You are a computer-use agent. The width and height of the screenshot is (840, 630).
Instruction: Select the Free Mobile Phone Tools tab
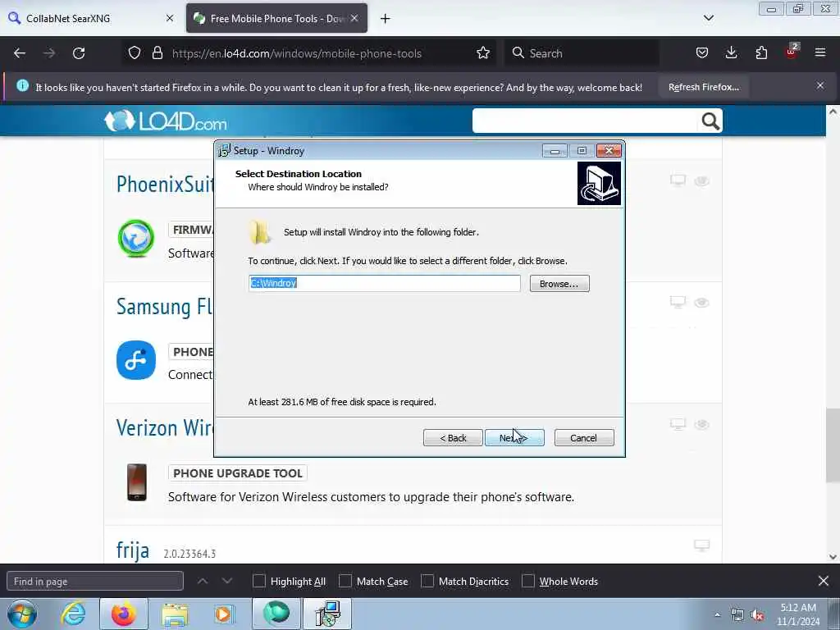(x=276, y=18)
